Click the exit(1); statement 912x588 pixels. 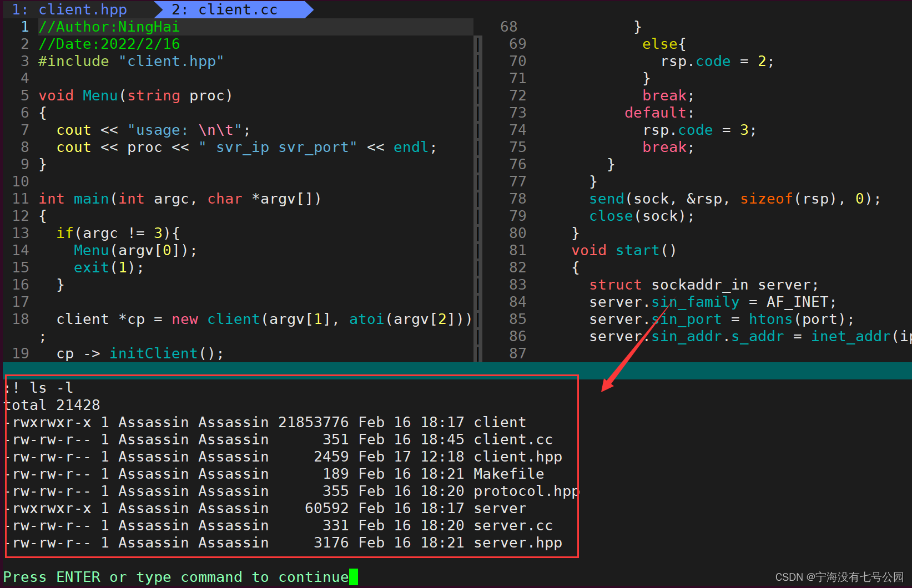[109, 267]
